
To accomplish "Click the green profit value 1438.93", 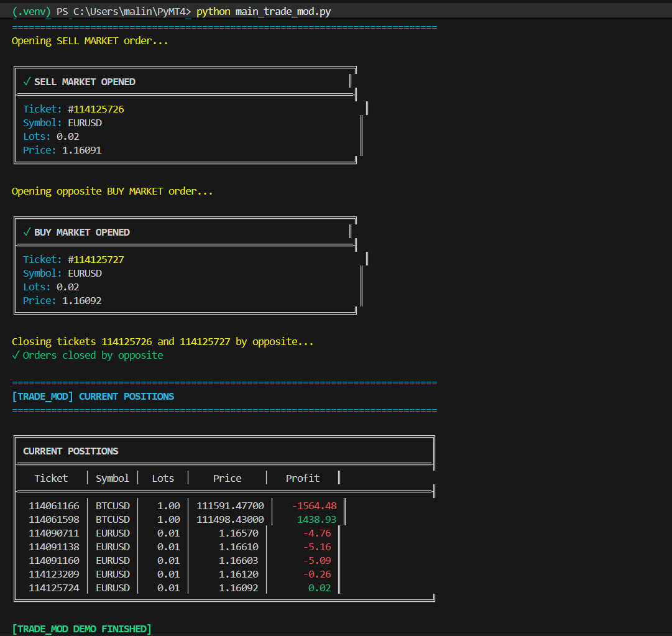I will tap(317, 519).
